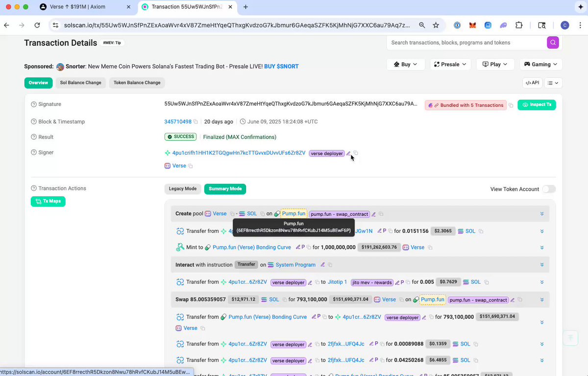
Task: Click the purple search button in Solscan
Action: [x=553, y=43]
